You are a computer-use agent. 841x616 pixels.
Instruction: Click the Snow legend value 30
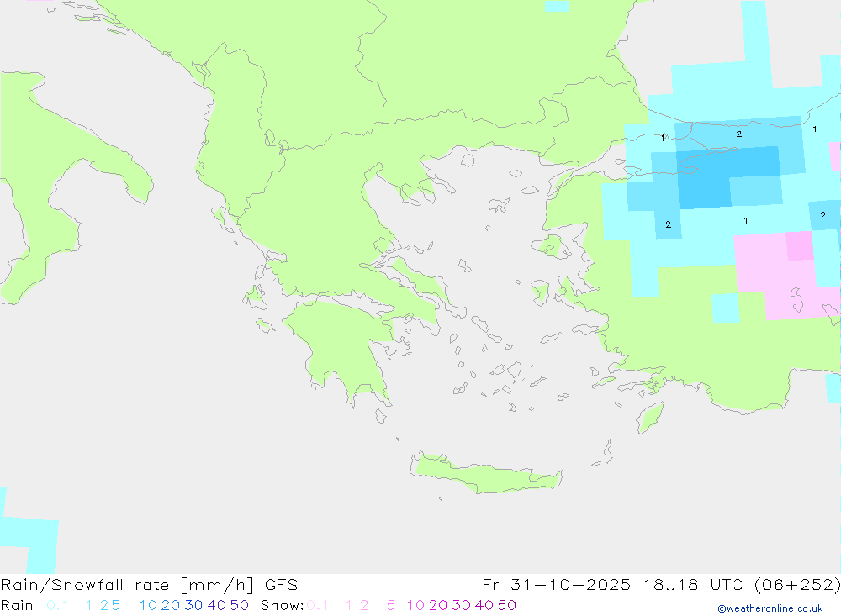pyautogui.click(x=461, y=605)
